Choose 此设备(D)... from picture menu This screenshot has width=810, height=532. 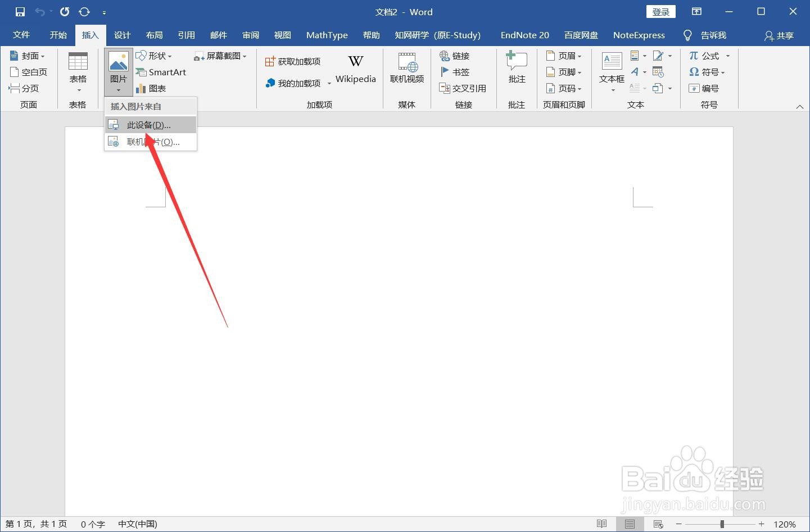click(151, 125)
